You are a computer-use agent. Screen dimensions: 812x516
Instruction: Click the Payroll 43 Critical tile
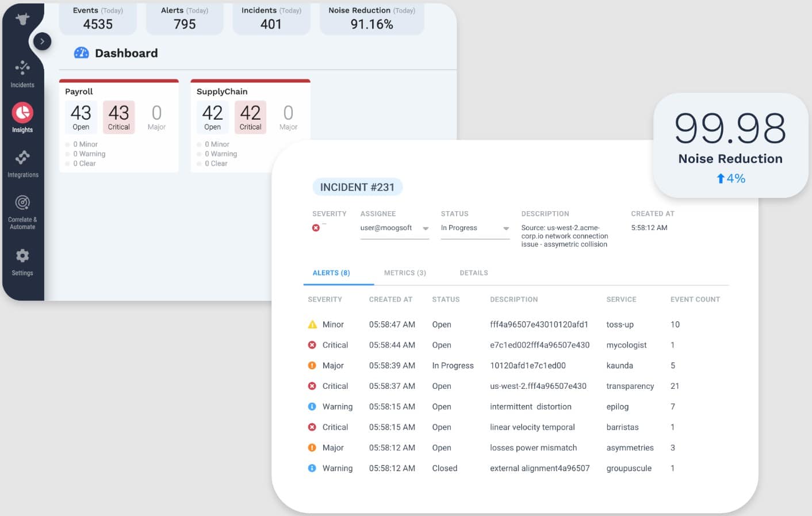tap(118, 117)
